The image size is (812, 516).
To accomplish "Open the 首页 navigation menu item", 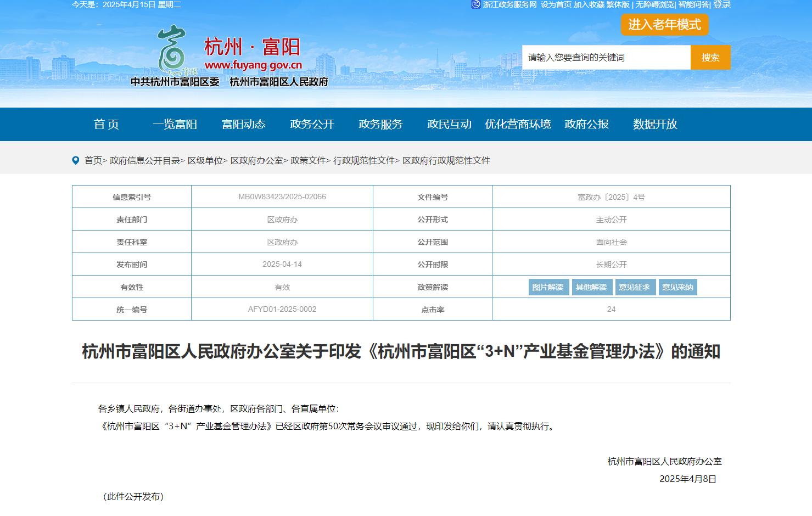I will click(x=106, y=124).
